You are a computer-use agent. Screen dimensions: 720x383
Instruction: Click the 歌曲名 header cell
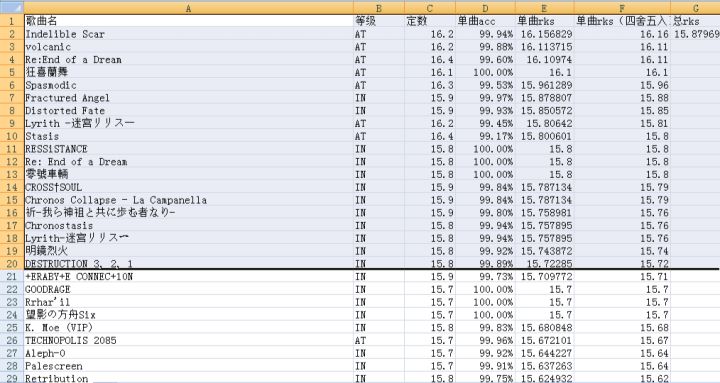click(188, 21)
